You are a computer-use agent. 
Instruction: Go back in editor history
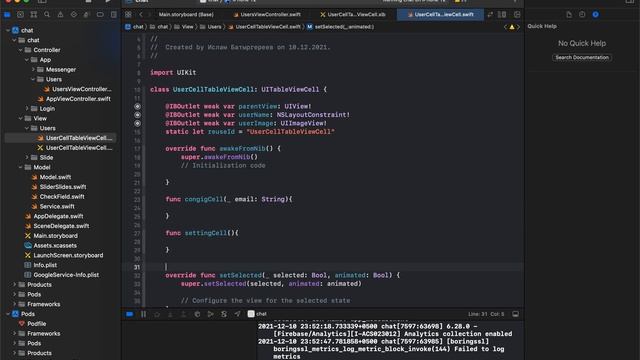[x=141, y=15]
